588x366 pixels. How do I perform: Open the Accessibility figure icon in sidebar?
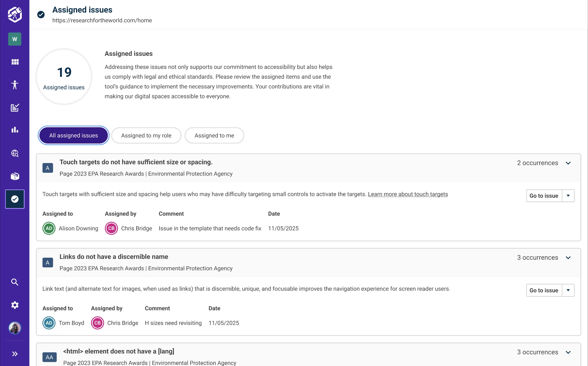click(x=15, y=85)
